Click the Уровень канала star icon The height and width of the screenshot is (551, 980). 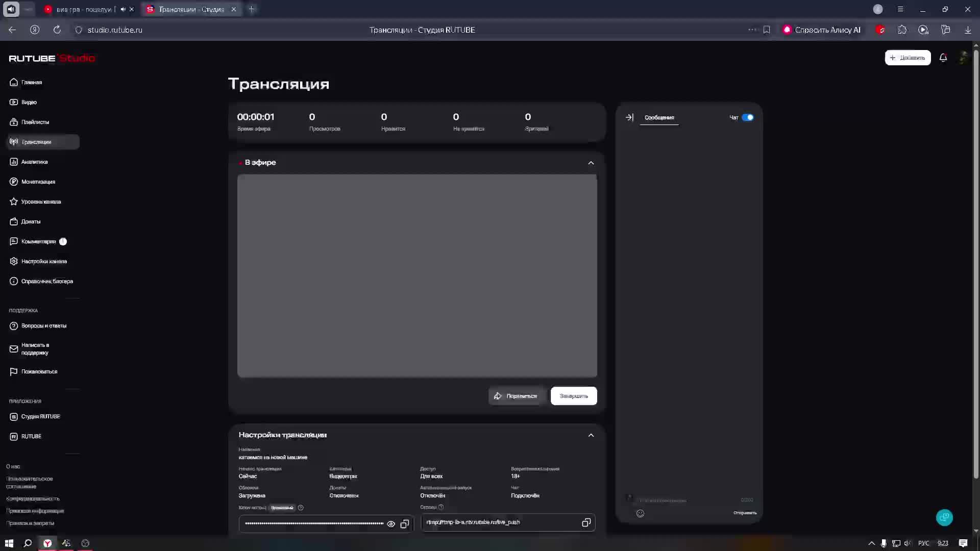[x=14, y=202]
